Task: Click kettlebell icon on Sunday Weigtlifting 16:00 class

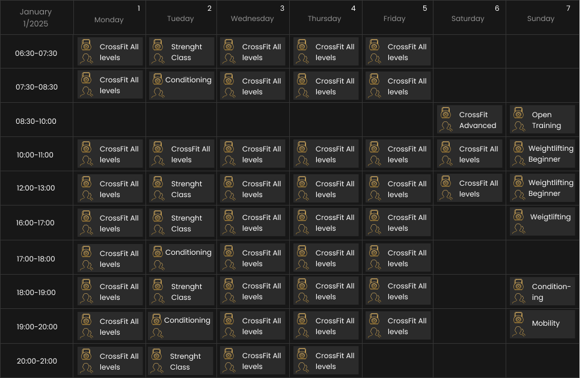Action: click(x=517, y=215)
